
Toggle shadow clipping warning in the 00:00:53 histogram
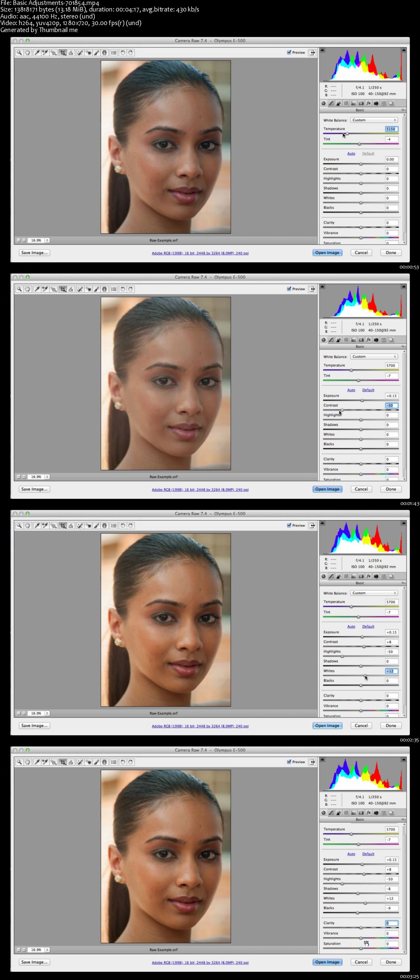tap(322, 50)
